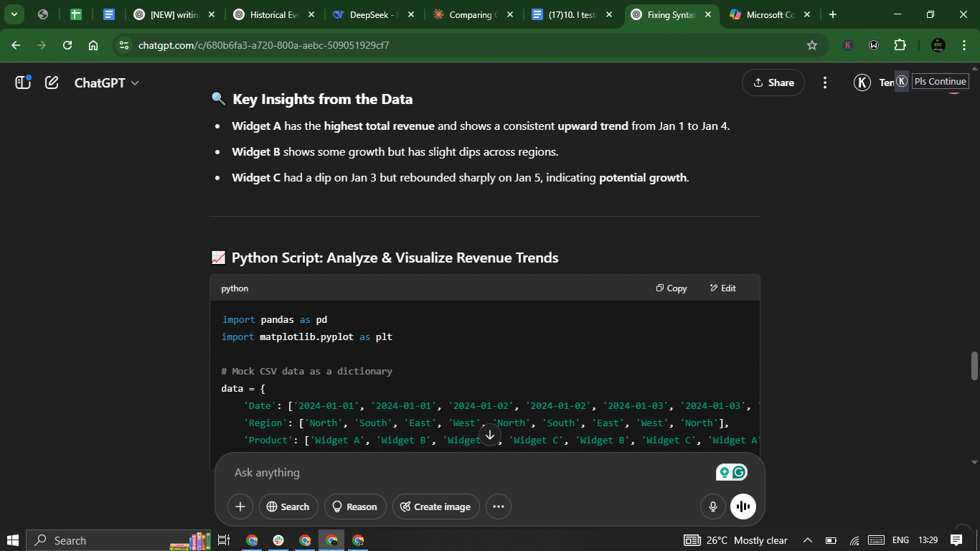Open the tab search dropdown arrow
This screenshot has width=980, height=551.
pos(14,14)
